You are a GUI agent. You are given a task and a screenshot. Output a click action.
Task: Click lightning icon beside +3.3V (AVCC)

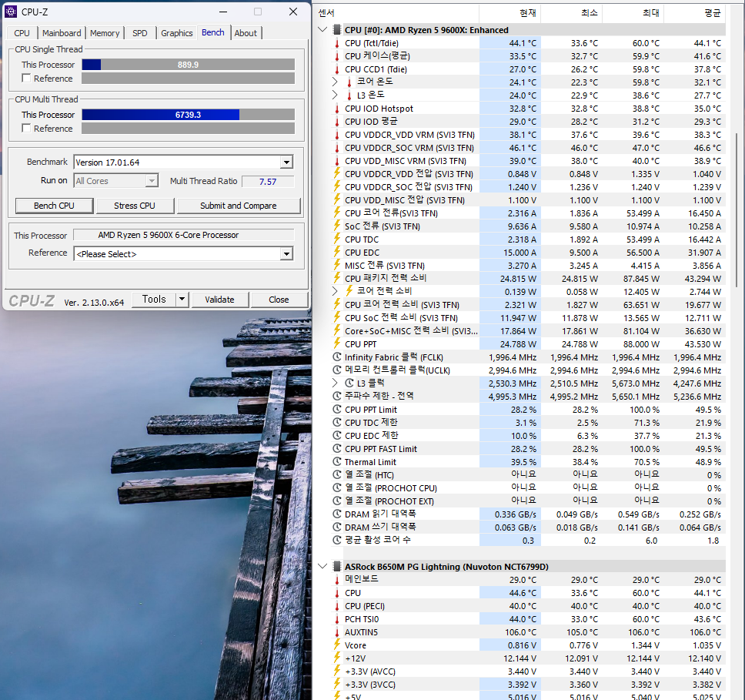tap(337, 671)
